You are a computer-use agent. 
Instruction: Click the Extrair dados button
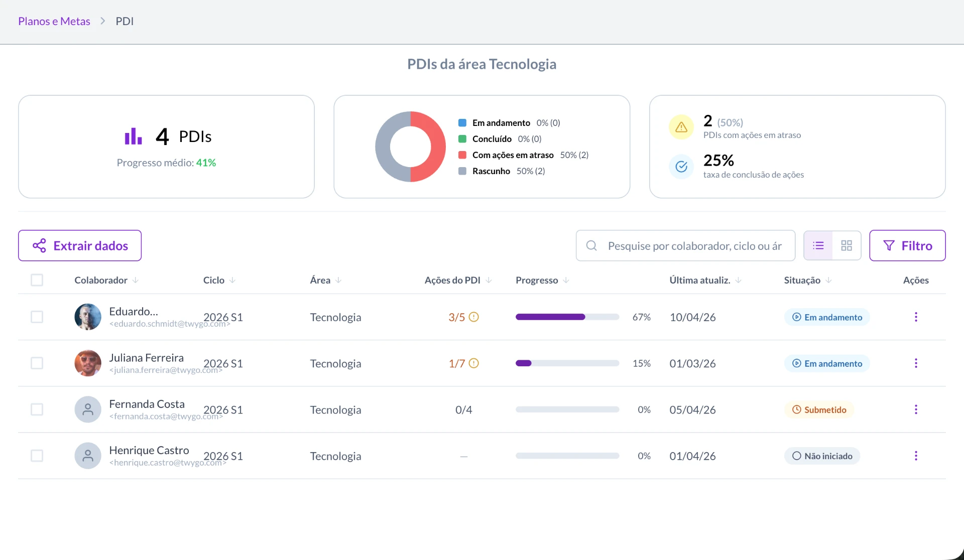[80, 245]
